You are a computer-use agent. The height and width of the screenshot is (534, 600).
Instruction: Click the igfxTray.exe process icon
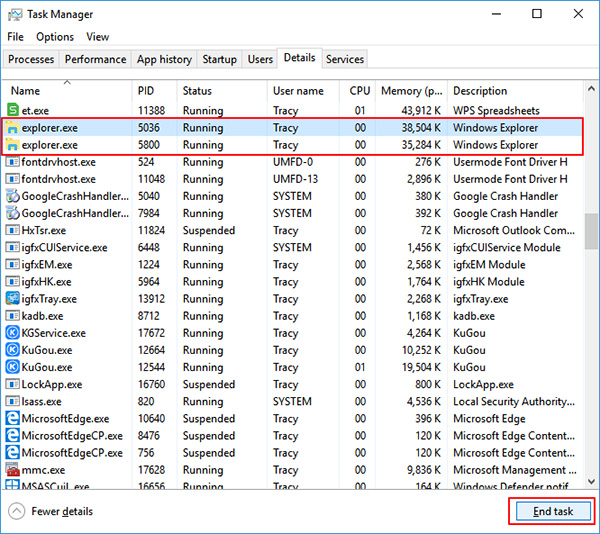(13, 299)
